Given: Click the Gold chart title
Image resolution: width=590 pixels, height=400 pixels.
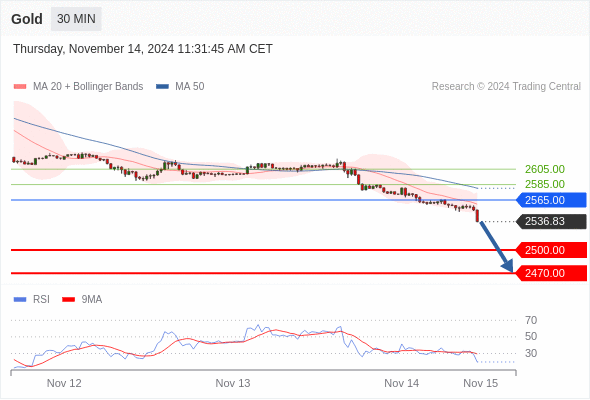Looking at the screenshot, I should (x=27, y=19).
